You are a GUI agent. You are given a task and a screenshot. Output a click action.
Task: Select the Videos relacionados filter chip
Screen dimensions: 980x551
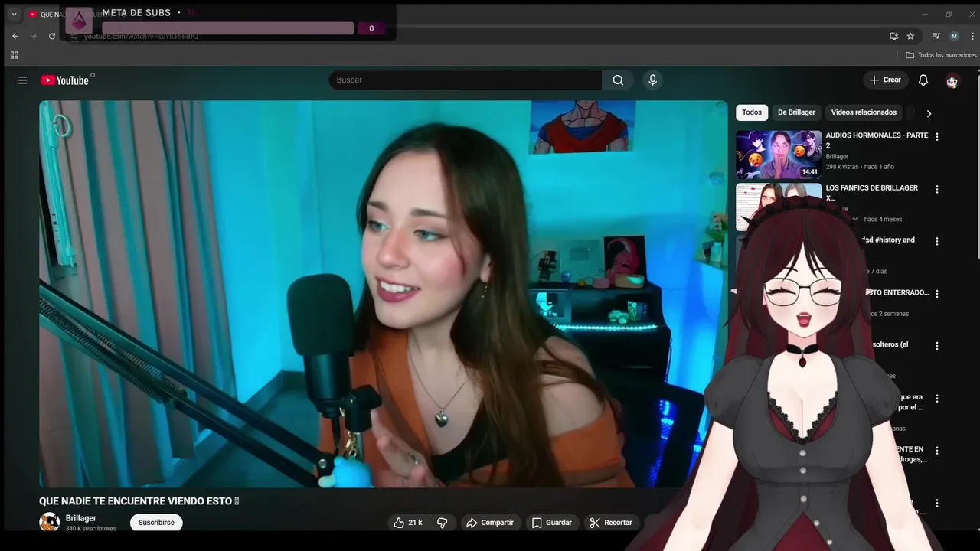click(x=864, y=112)
